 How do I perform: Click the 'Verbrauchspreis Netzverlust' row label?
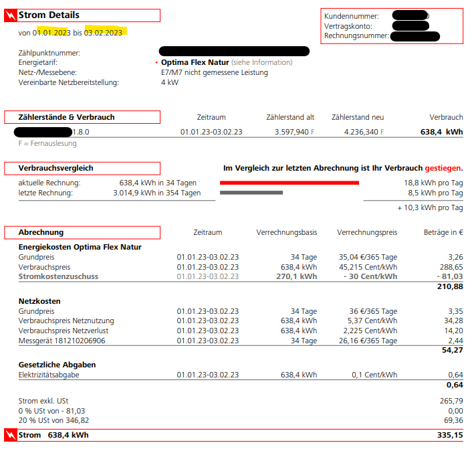(x=64, y=331)
